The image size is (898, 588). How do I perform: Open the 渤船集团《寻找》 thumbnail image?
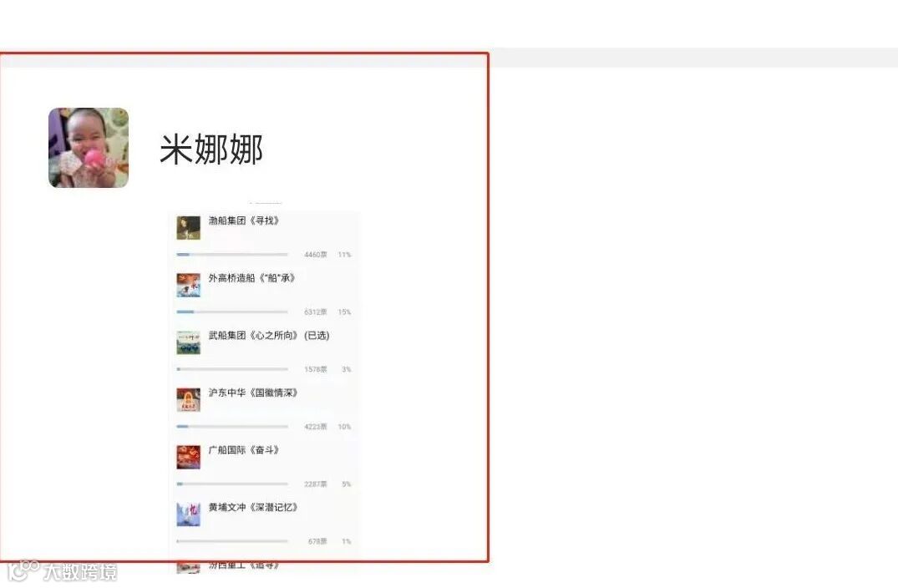189,227
